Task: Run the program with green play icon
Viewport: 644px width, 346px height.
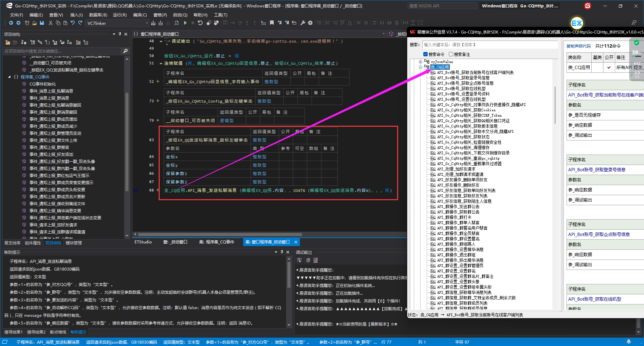Action: pyautogui.click(x=185, y=23)
